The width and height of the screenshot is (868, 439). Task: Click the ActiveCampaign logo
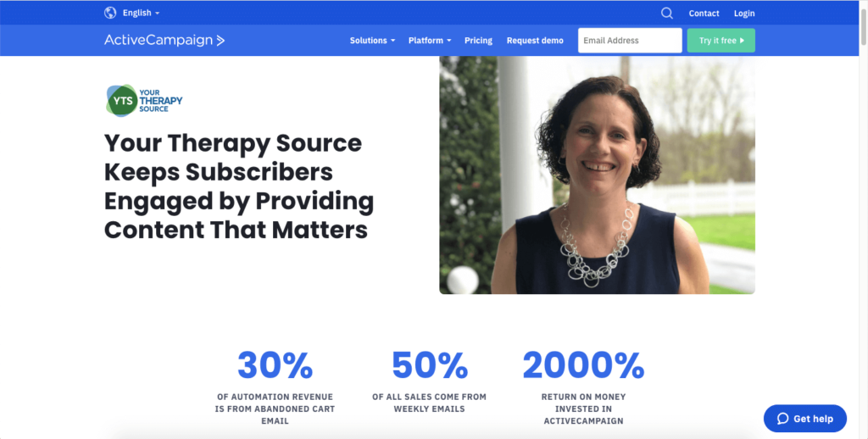click(x=164, y=40)
